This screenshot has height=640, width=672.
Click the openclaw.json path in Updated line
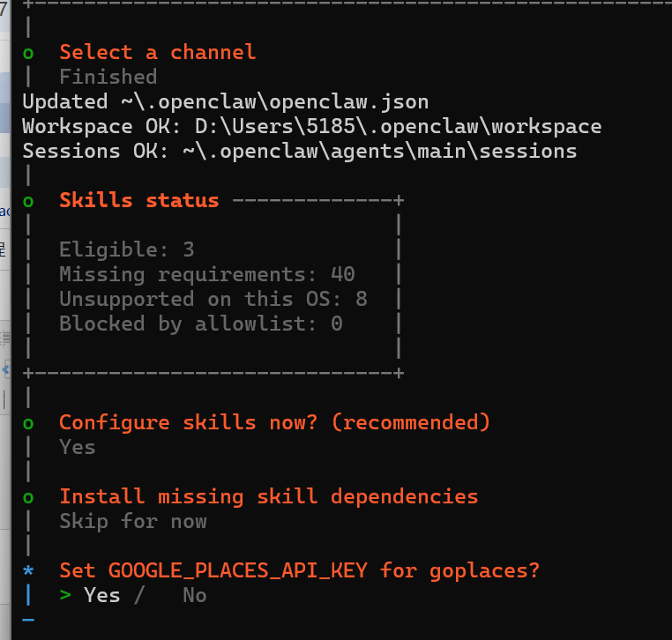275,102
